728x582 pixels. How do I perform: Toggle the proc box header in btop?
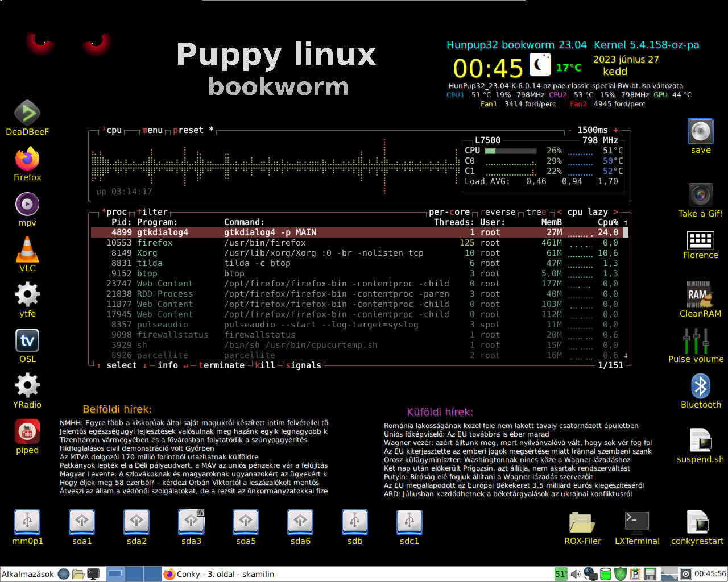coord(114,212)
